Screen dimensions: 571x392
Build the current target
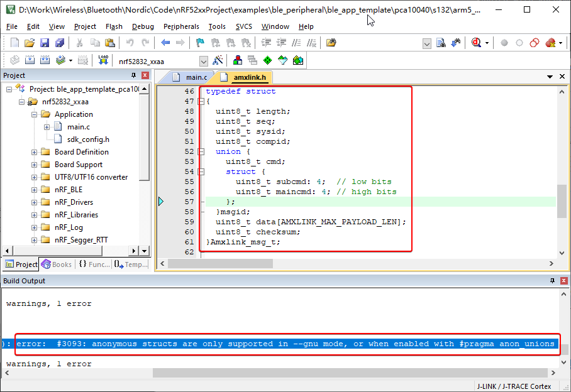pos(30,60)
